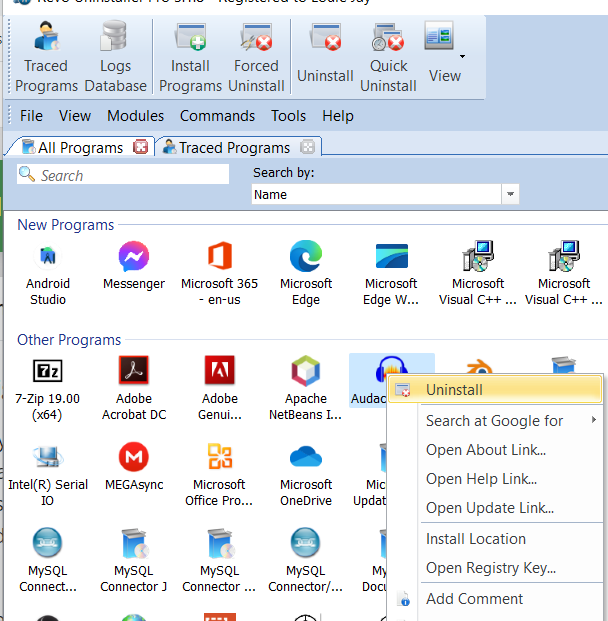The image size is (608, 621).
Task: Click Install Programs toolbar icon
Action: click(190, 57)
